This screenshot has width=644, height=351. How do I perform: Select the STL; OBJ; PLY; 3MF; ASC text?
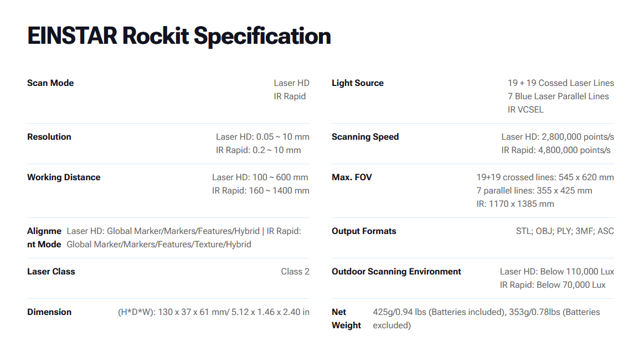[x=565, y=231]
